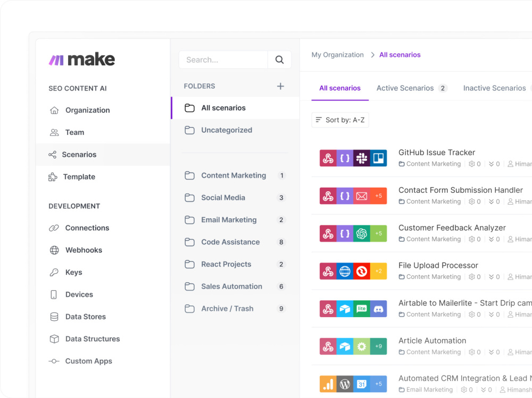Click the Active Scenarios count badge 2
The width and height of the screenshot is (532, 398).
443,88
